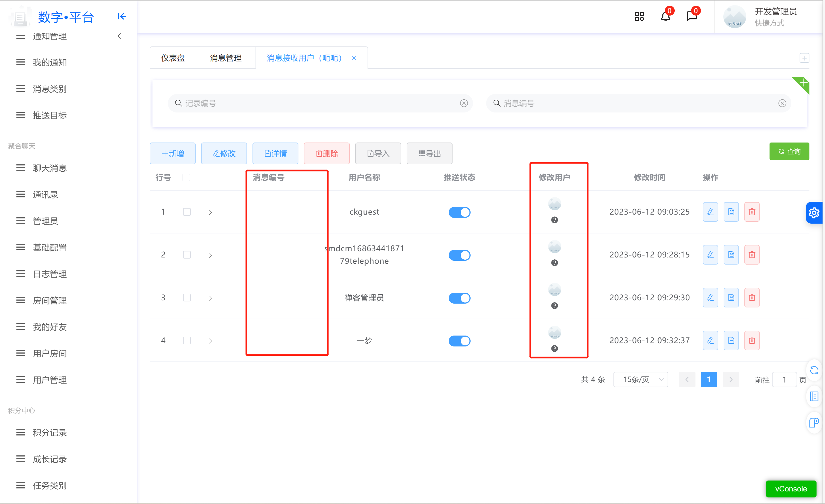The width and height of the screenshot is (825, 504).
Task: View details of the 一梦 row
Action: tap(731, 340)
